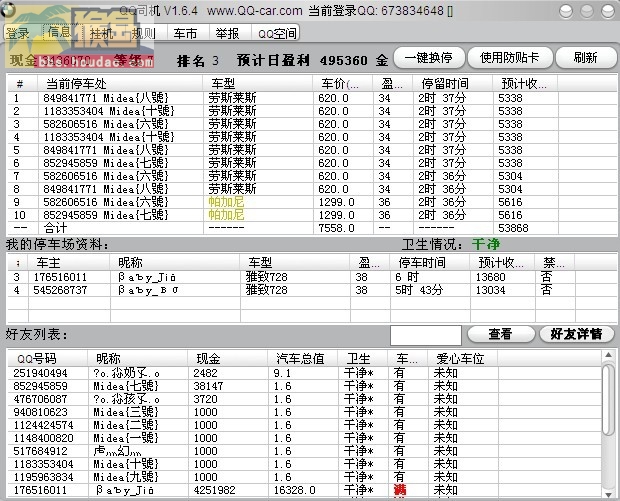The width and height of the screenshot is (620, 501).
Task: Open the 挂机 tab
Action: (x=104, y=33)
